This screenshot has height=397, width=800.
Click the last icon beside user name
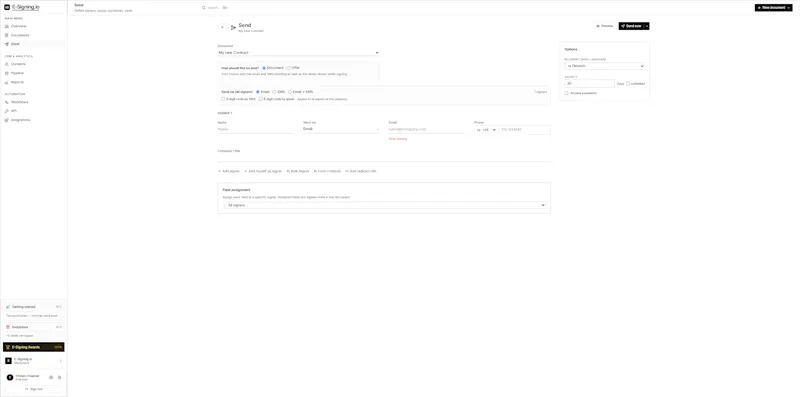[x=59, y=378]
